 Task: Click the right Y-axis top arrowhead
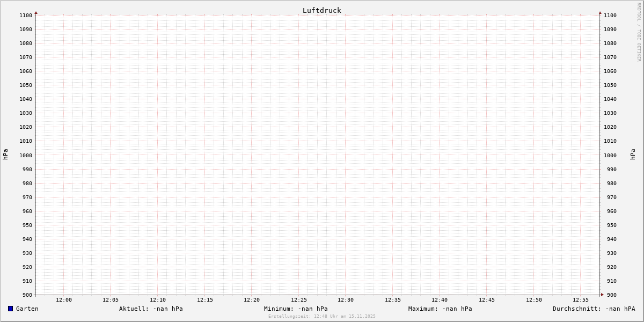tap(600, 12)
